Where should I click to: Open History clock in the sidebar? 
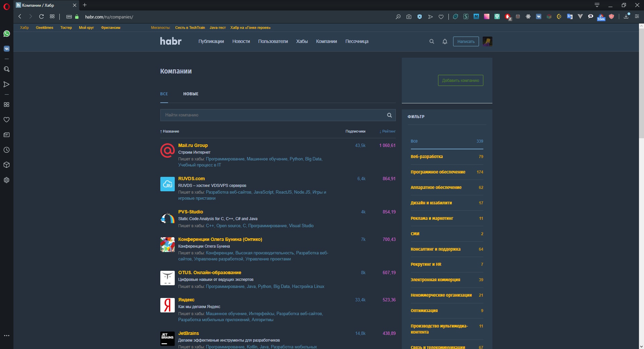[x=6, y=150]
